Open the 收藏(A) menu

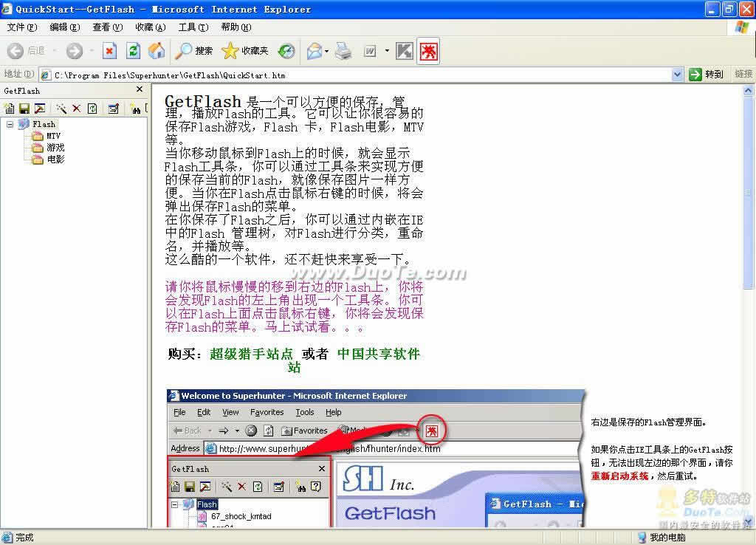pyautogui.click(x=151, y=27)
